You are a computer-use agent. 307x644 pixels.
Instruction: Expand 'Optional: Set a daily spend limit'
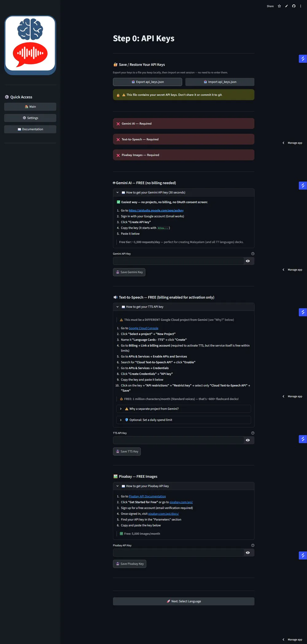point(184,420)
